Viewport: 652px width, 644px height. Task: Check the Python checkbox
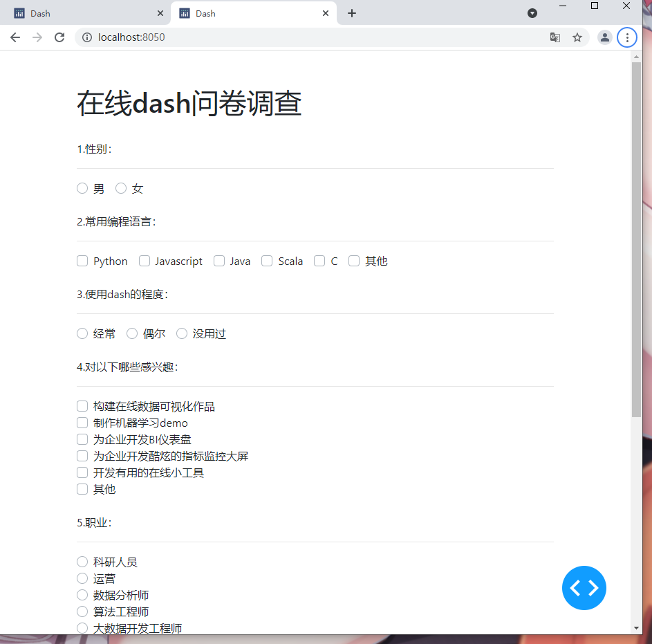(82, 261)
